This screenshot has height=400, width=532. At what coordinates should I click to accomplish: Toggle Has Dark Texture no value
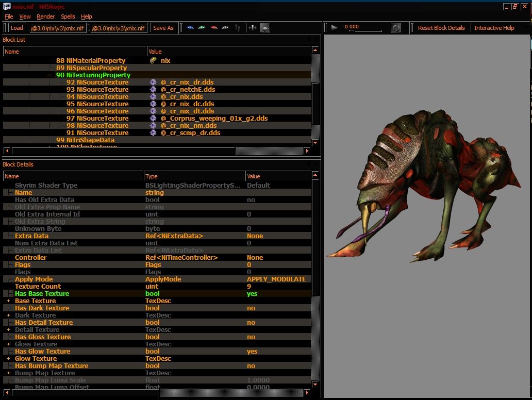point(251,308)
